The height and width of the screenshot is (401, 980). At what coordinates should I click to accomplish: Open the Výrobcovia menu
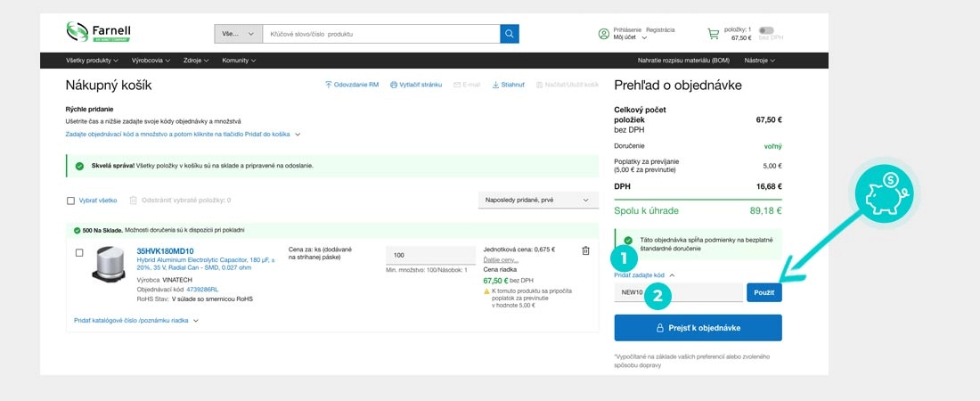coord(151,61)
